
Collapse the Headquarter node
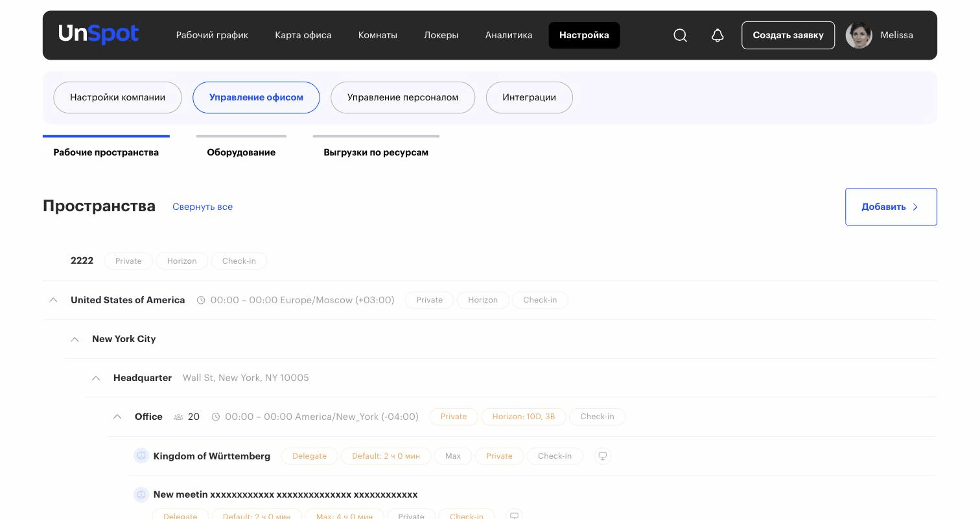(96, 378)
